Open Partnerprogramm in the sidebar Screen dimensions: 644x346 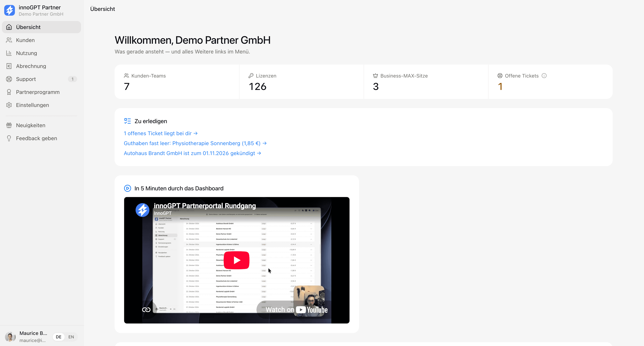41,92
